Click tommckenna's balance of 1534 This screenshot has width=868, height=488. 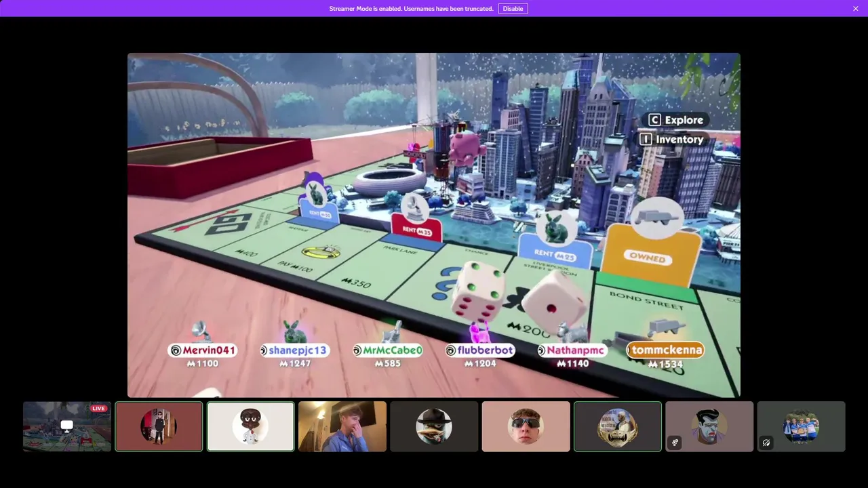[665, 365]
